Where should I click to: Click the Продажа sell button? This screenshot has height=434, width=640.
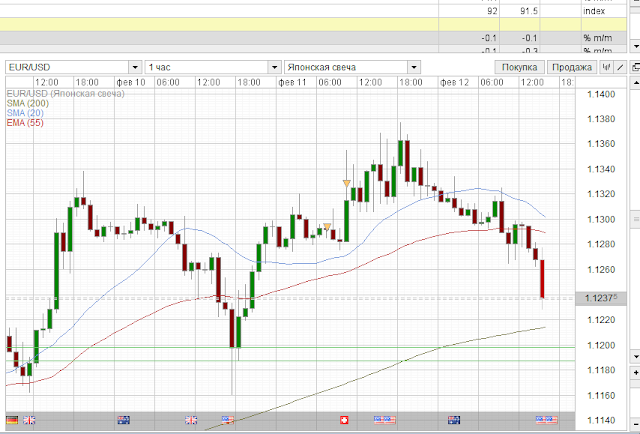(x=572, y=67)
